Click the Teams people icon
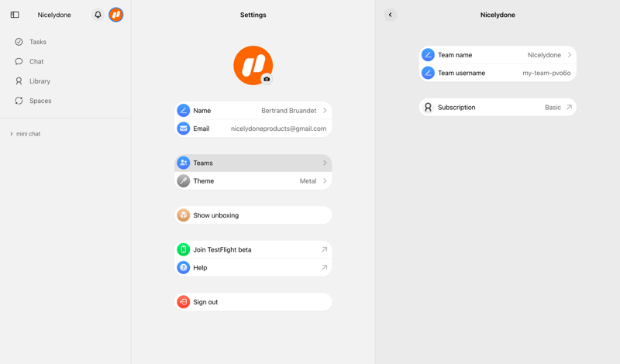This screenshot has height=364, width=620. pyautogui.click(x=183, y=163)
